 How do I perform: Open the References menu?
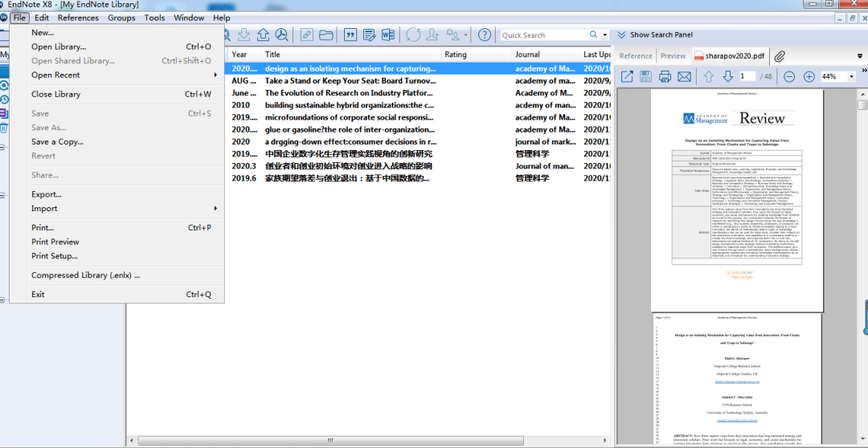[78, 18]
